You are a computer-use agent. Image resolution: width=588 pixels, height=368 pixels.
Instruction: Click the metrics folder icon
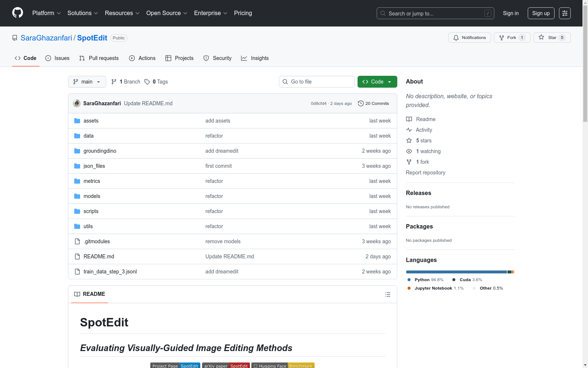coord(77,181)
